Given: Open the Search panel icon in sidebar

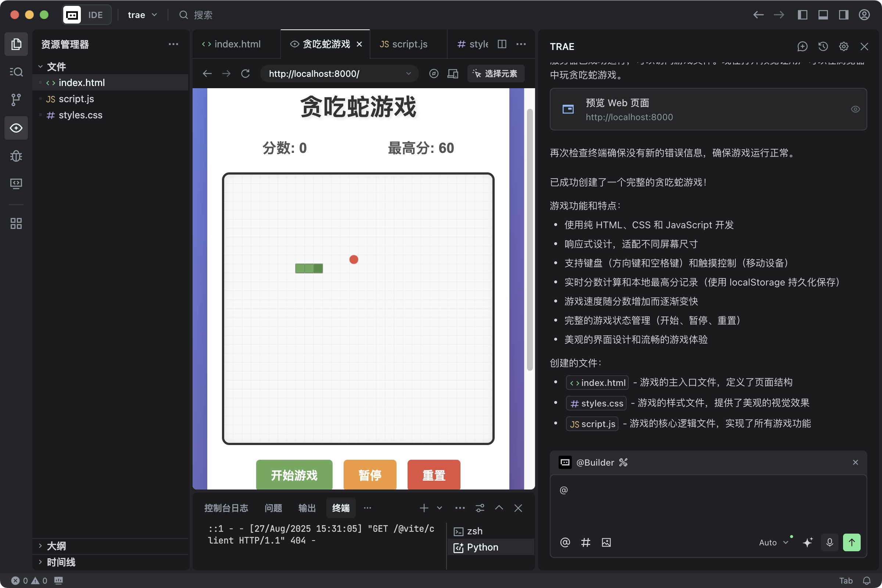Looking at the screenshot, I should click(x=16, y=72).
